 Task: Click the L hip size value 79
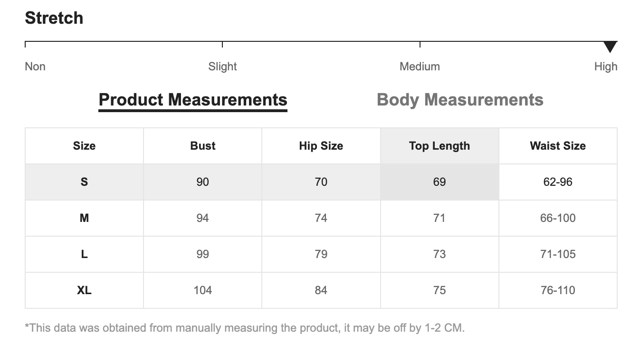[x=321, y=254]
